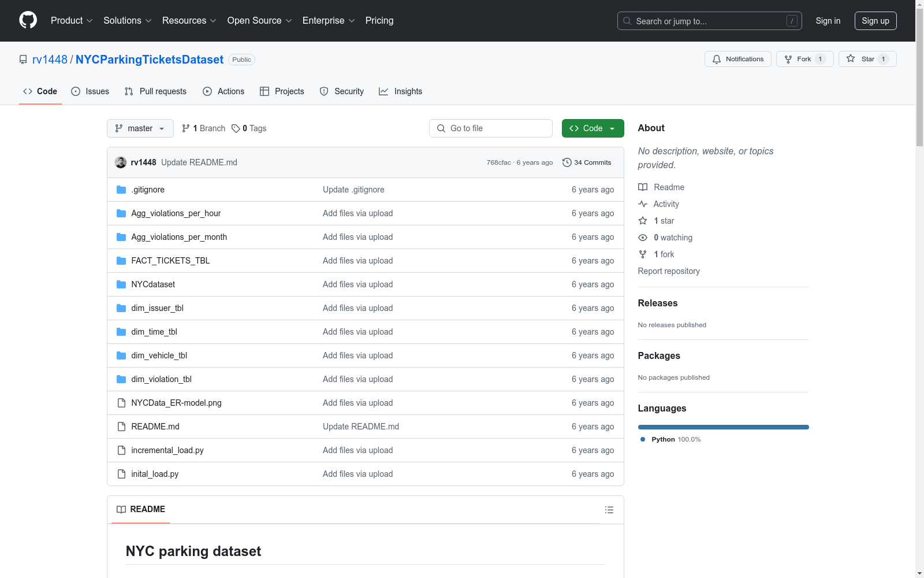
Task: Click the bell icon in Notifications button
Action: click(717, 59)
